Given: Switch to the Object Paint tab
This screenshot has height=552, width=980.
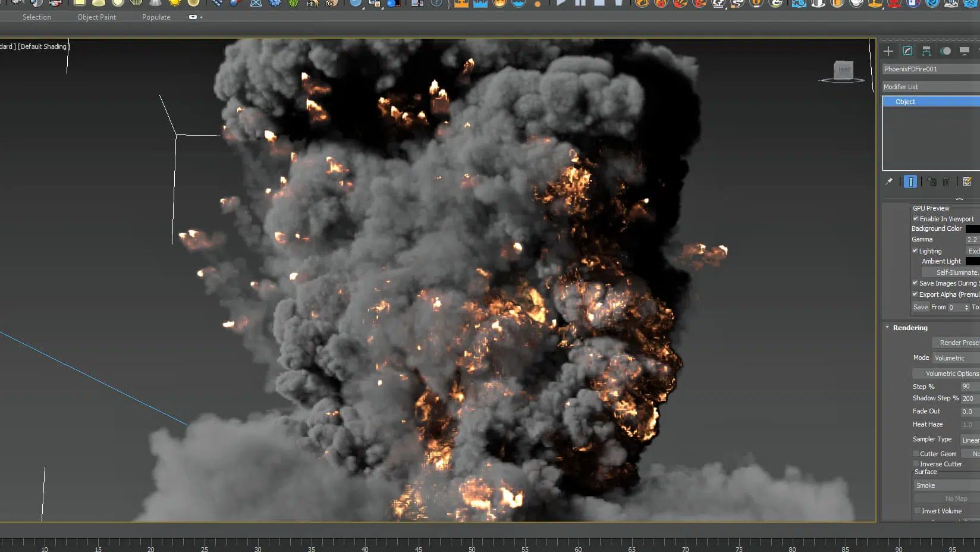Looking at the screenshot, I should [96, 17].
